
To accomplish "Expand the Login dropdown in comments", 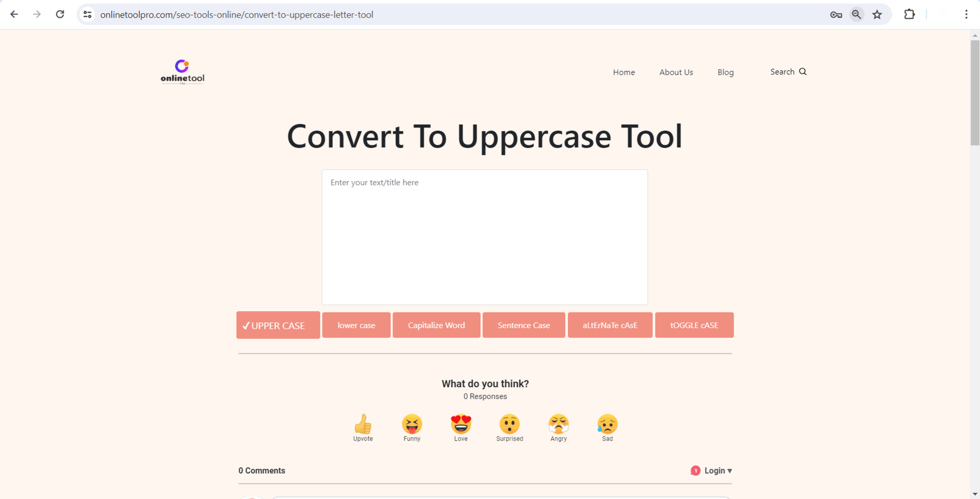I will 718,470.
